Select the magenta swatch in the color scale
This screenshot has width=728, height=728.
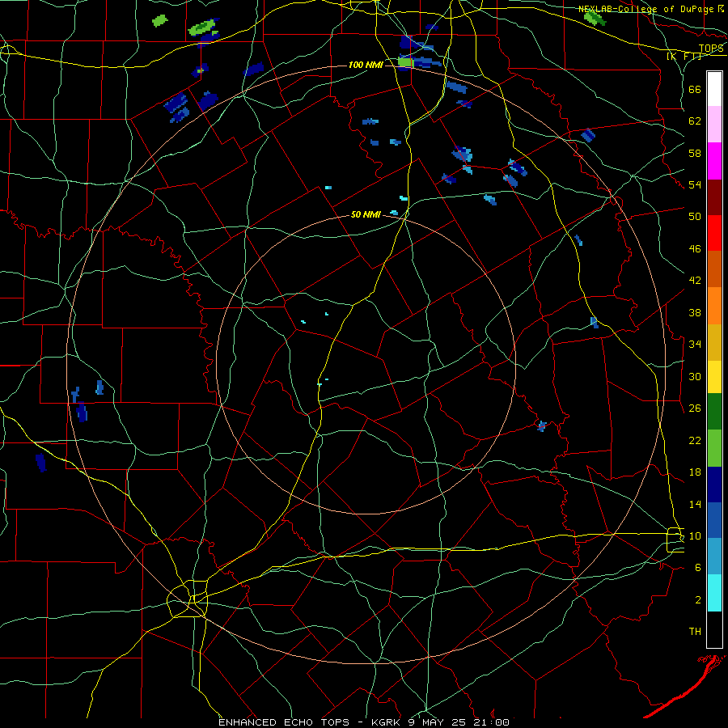[x=714, y=161]
